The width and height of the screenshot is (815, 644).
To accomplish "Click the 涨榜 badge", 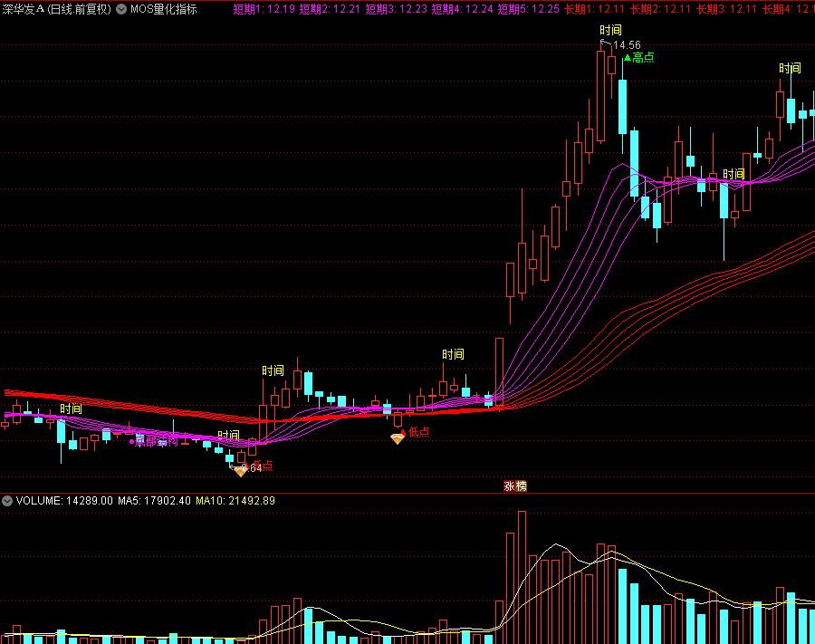I will [x=515, y=486].
